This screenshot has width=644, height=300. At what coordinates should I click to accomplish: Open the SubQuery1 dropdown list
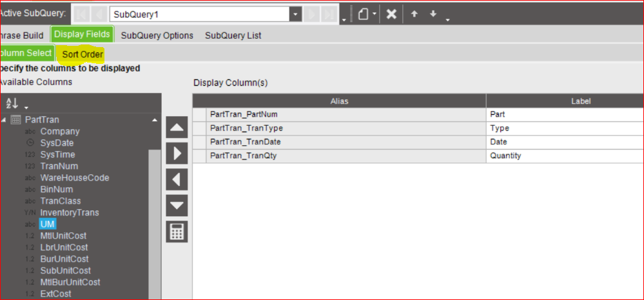coord(295,15)
